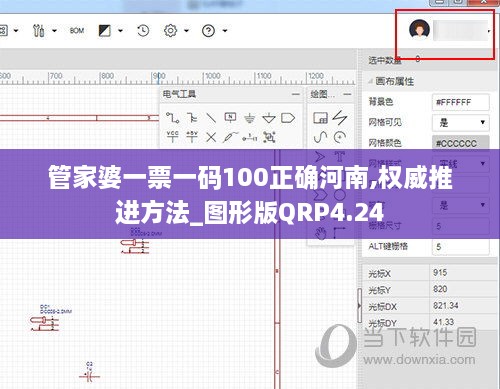500x389 pixels.
Task: Click the 电气工具 panel title
Action: 179,94
